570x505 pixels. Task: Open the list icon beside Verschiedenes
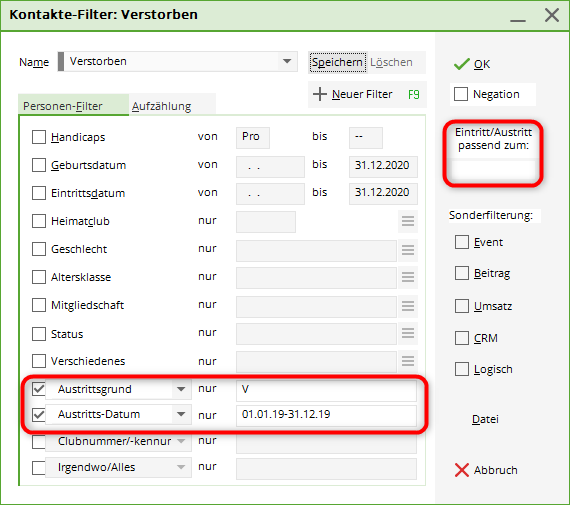point(408,361)
